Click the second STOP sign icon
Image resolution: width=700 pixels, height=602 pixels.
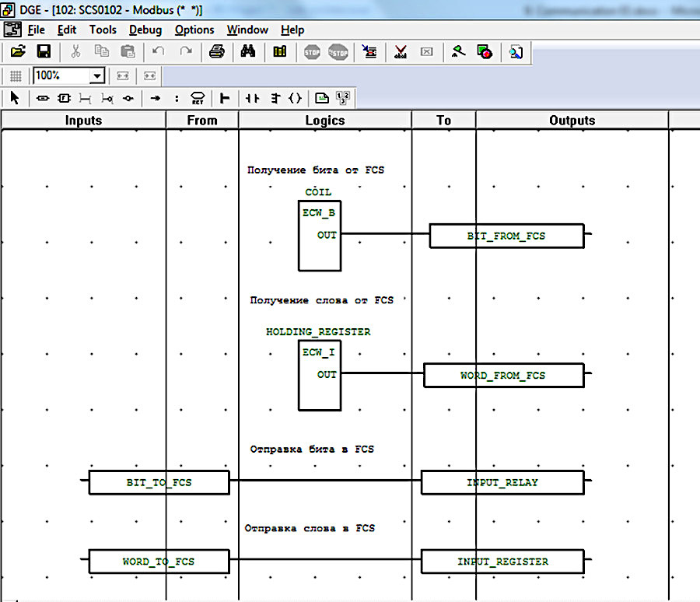click(x=338, y=52)
